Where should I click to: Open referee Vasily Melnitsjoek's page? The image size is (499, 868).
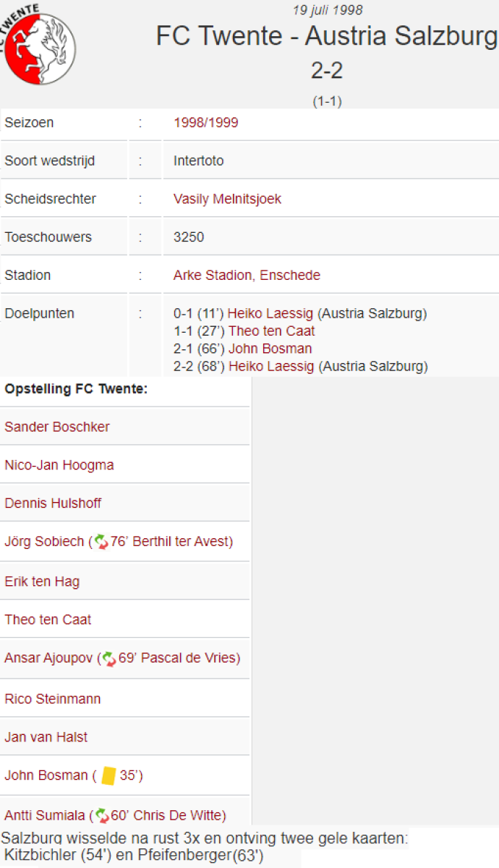(227, 199)
